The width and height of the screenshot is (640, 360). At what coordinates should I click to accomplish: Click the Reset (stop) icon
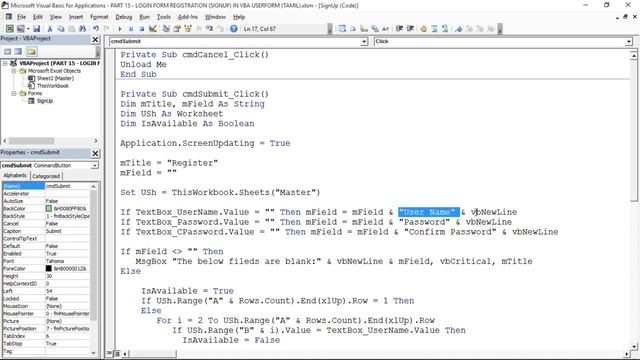click(142, 29)
